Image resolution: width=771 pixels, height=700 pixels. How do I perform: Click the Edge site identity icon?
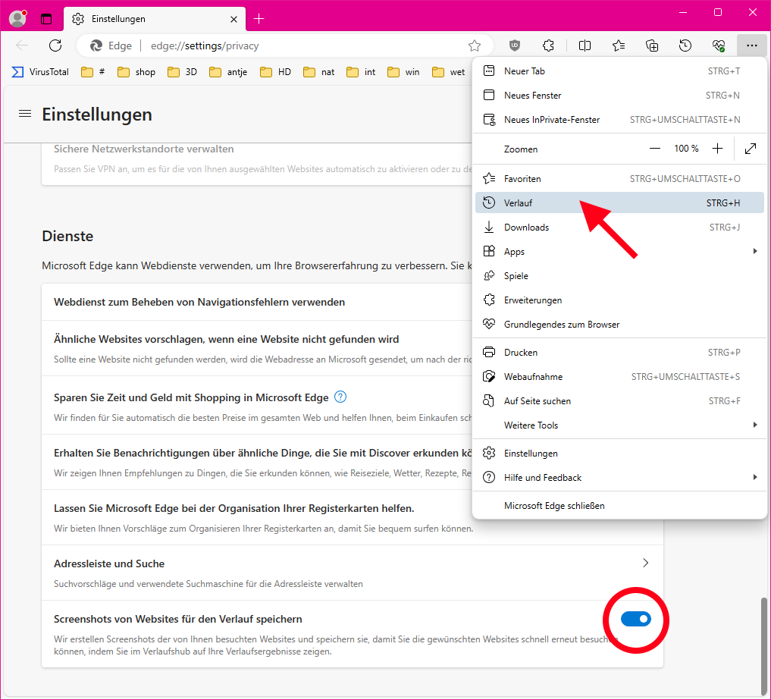coord(96,46)
